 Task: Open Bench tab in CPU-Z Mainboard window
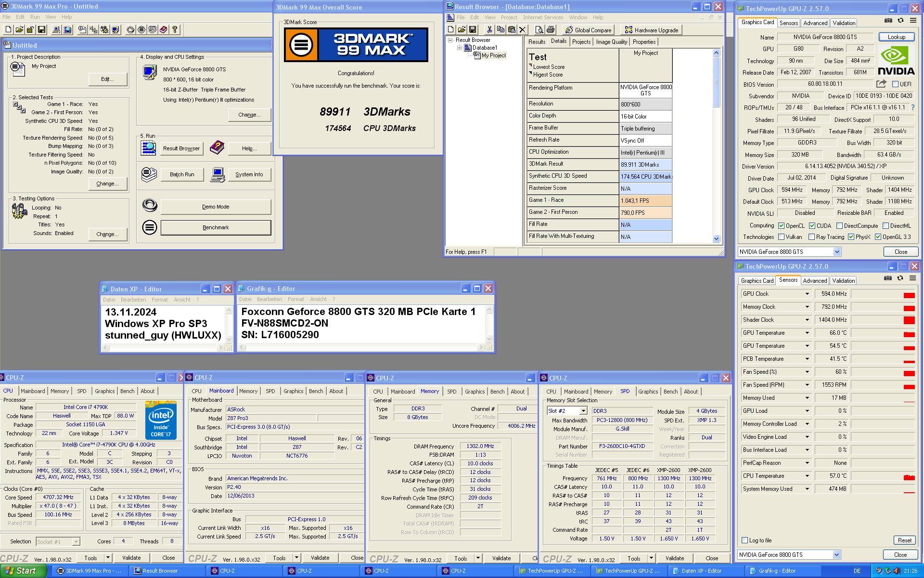(x=316, y=391)
